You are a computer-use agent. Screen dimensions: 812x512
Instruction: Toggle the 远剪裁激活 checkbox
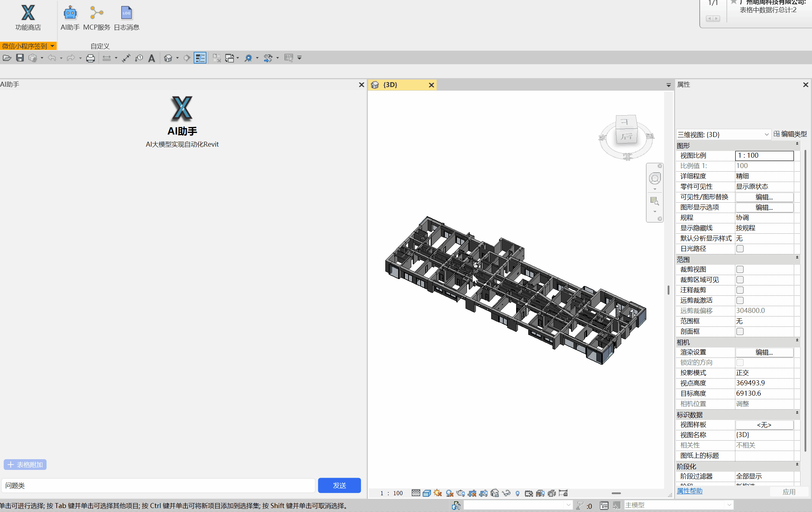coord(740,300)
